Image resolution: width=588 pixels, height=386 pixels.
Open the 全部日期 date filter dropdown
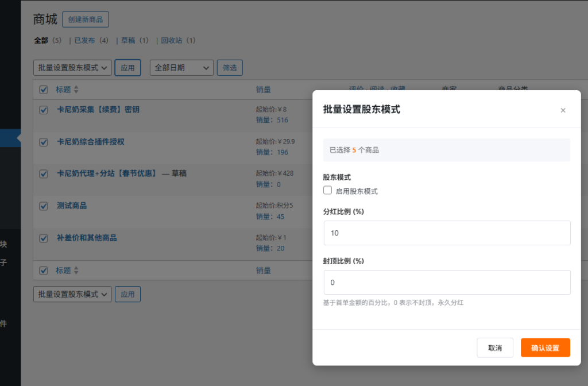(181, 68)
